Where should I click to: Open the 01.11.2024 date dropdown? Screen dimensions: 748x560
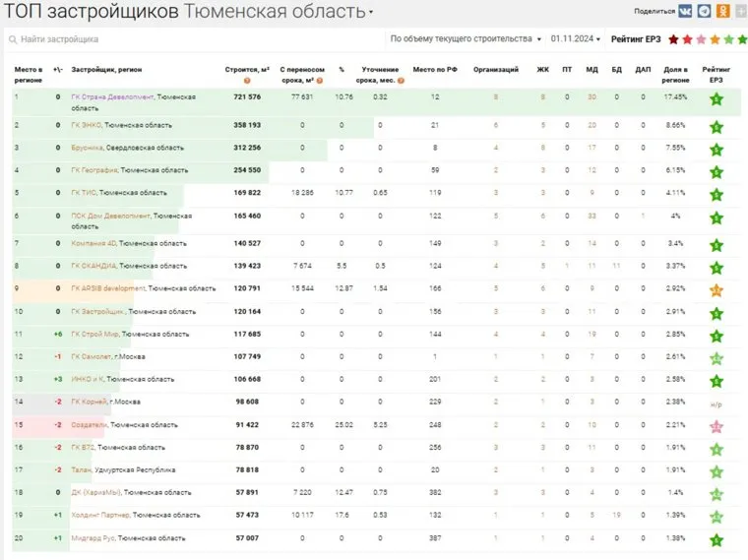576,39
